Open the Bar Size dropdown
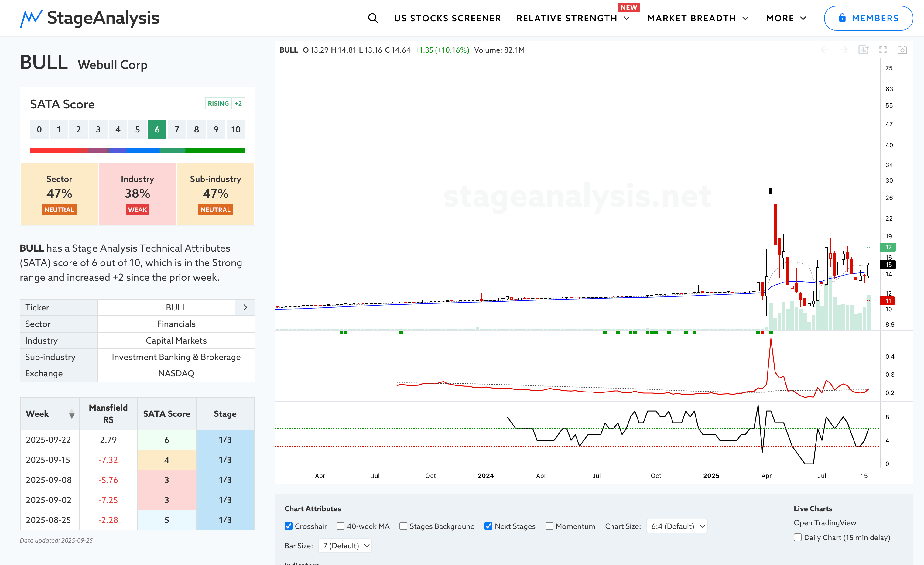 tap(345, 546)
